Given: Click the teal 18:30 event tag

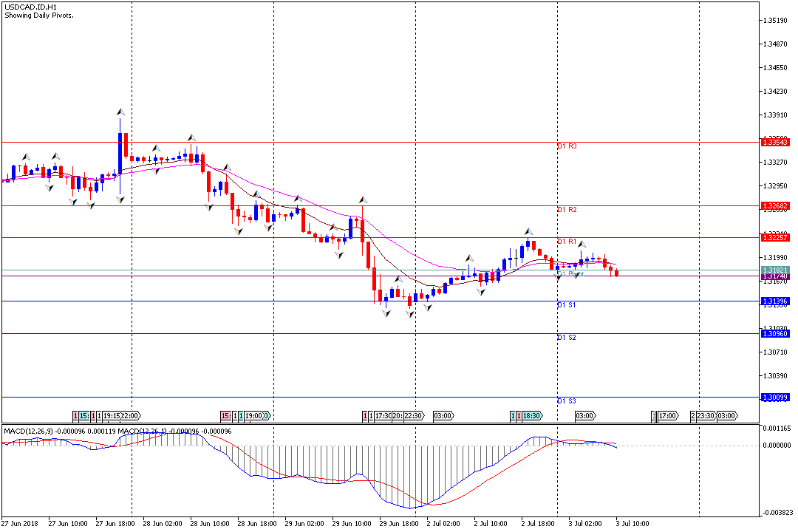Looking at the screenshot, I should coord(531,416).
